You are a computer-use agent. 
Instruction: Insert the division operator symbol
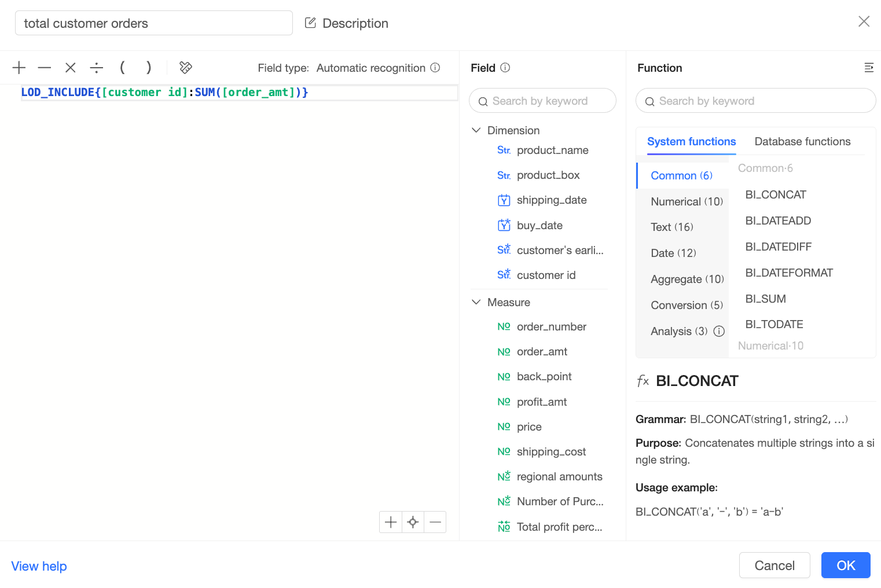(97, 68)
